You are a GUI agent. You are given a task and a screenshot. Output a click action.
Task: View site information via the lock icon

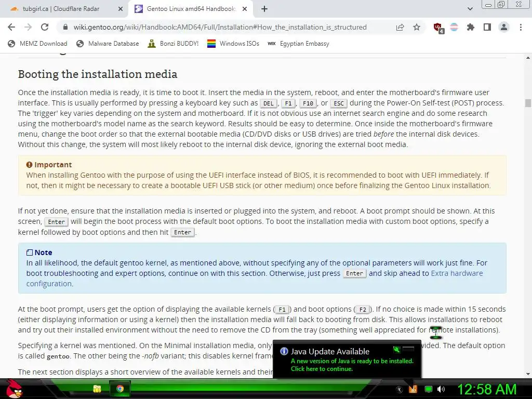tap(65, 27)
